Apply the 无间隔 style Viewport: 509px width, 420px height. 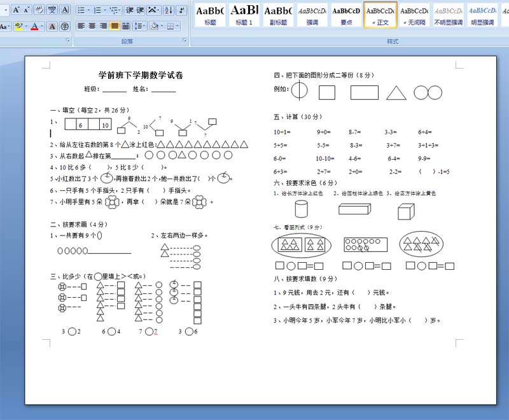coord(414,15)
